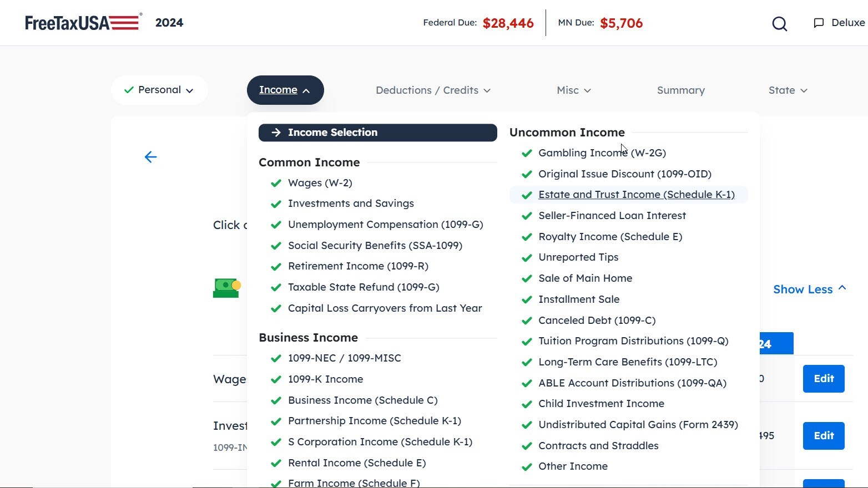This screenshot has height=488, width=868.
Task: Click the search magnifier icon
Action: coord(779,24)
